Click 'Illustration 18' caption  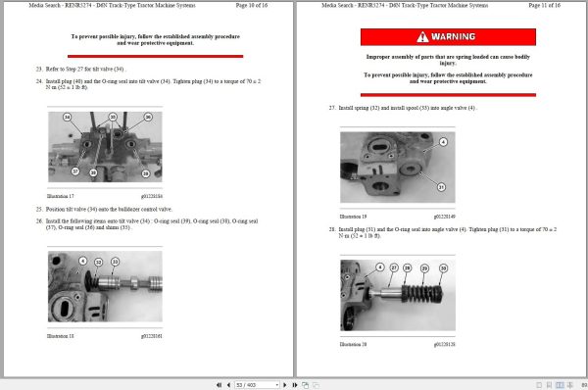click(x=61, y=336)
